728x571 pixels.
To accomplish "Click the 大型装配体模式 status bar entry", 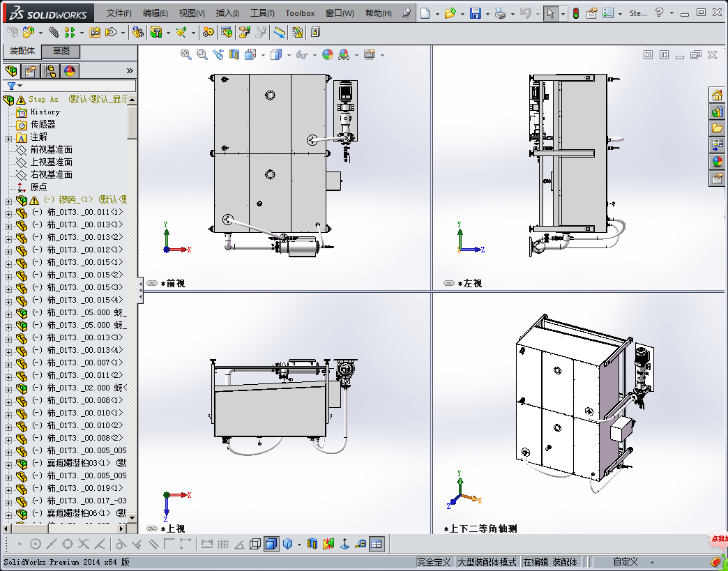I will 487,562.
